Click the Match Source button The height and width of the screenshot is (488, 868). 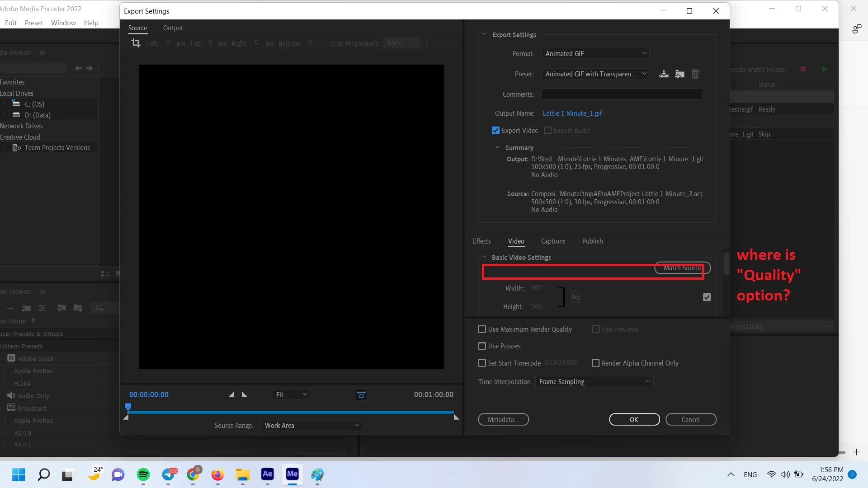pyautogui.click(x=682, y=268)
